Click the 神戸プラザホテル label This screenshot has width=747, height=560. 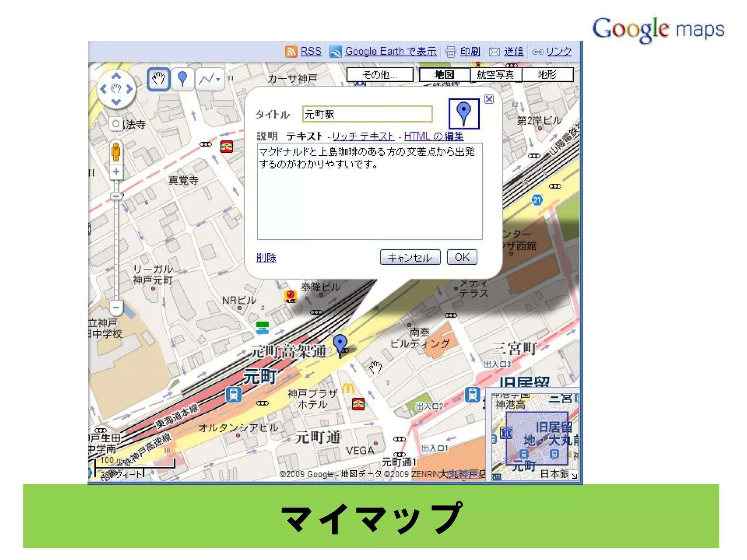coord(313,399)
